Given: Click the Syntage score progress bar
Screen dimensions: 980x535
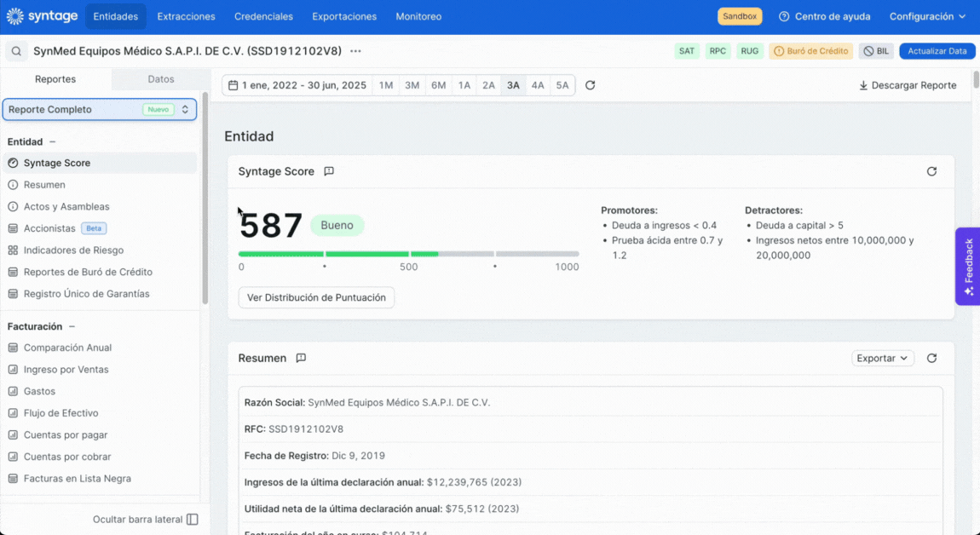Looking at the screenshot, I should click(409, 254).
